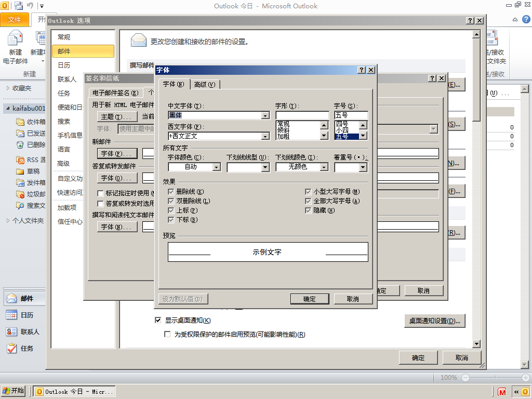Image resolution: width=532 pixels, height=399 pixels.
Task: Open the RSS feeds folder icon
Action: (20, 160)
